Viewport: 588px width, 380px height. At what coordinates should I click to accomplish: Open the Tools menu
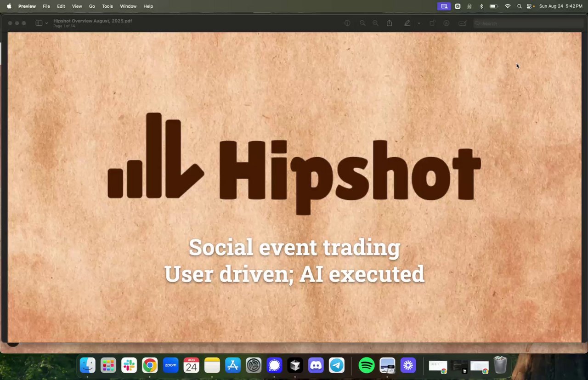pos(107,6)
